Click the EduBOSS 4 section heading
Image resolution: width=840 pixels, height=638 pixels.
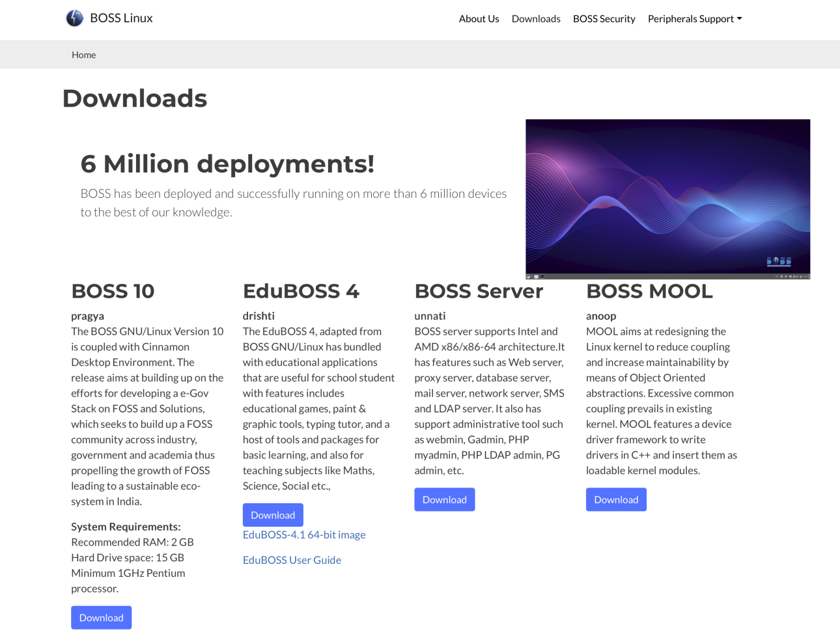(301, 291)
